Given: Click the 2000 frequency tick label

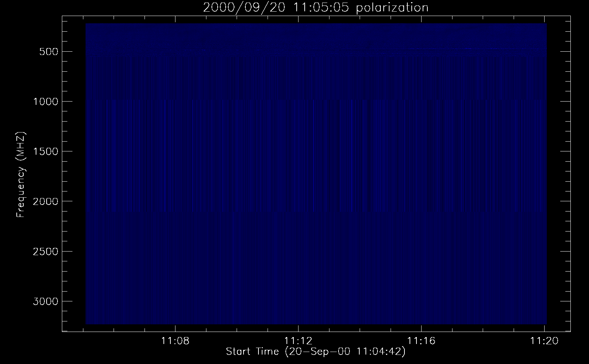Looking at the screenshot, I should [x=46, y=201].
